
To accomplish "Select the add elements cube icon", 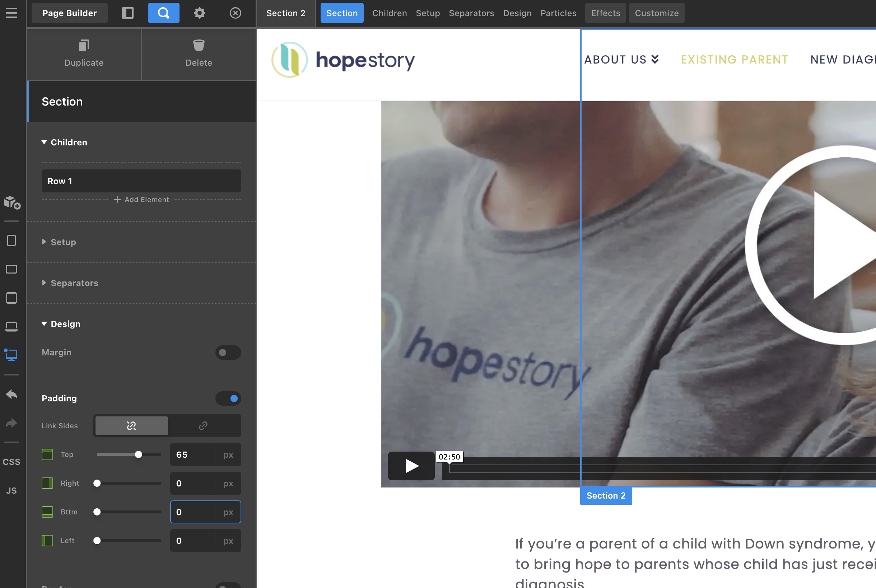I will click(12, 202).
